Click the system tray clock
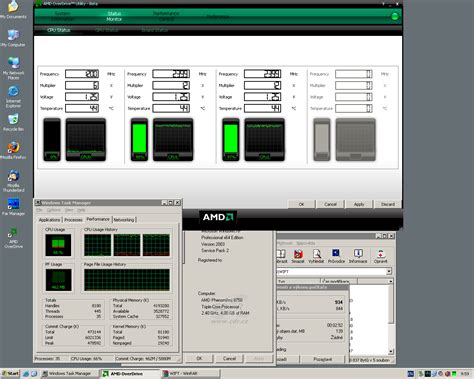Image resolution: width=474 pixels, height=379 pixels. pos(465,374)
